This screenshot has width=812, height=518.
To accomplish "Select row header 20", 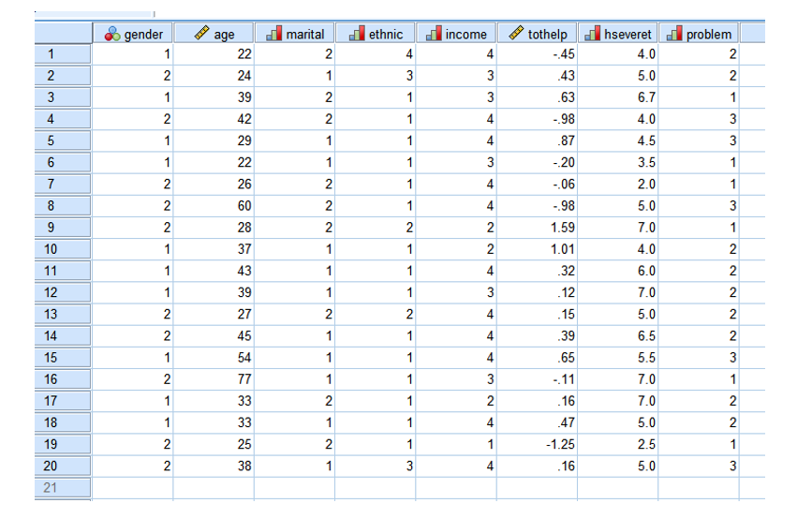I will click(63, 466).
